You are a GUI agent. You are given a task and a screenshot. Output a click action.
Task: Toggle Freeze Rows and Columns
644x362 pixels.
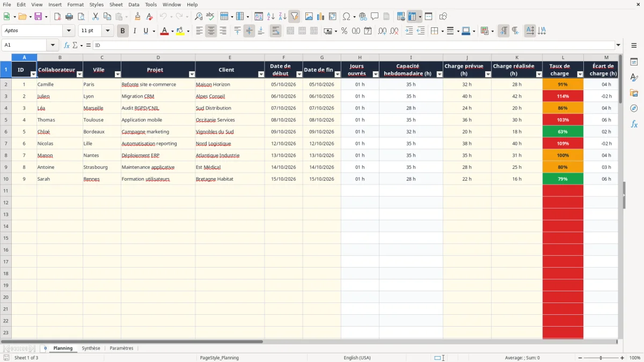[x=412, y=17]
